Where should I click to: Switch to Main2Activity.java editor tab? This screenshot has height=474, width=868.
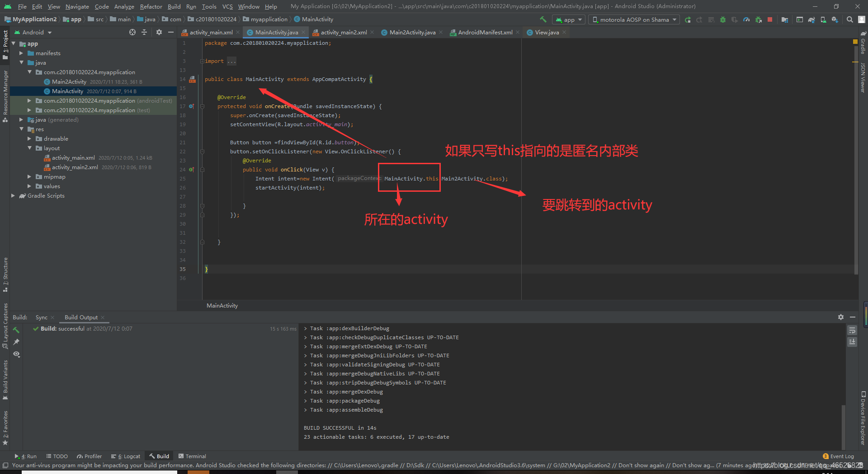coord(412,32)
